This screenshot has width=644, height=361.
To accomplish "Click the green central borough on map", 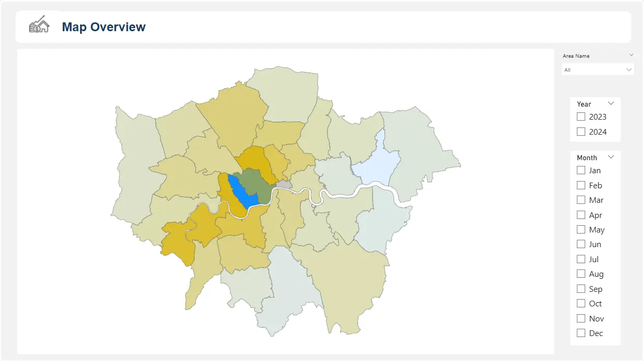I will pyautogui.click(x=257, y=183).
